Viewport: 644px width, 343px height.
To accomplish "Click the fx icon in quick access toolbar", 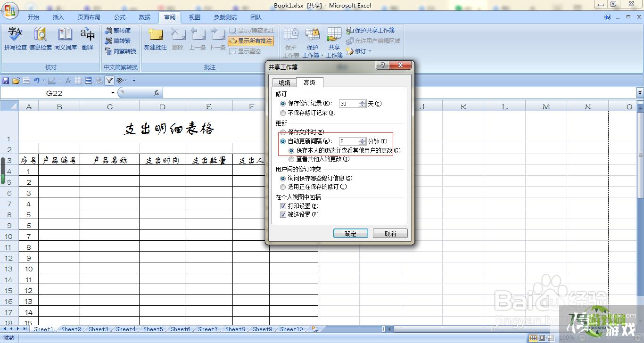I will pyautogui.click(x=68, y=81).
